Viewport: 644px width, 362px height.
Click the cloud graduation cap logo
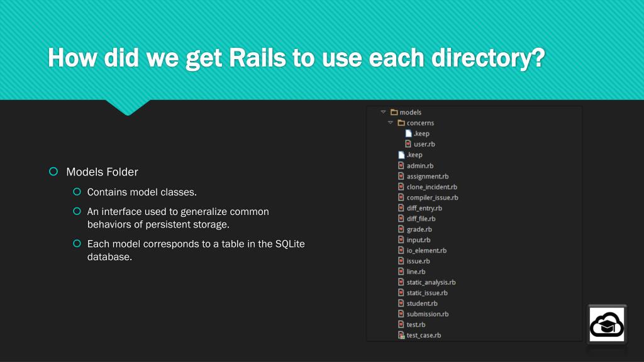(x=607, y=324)
